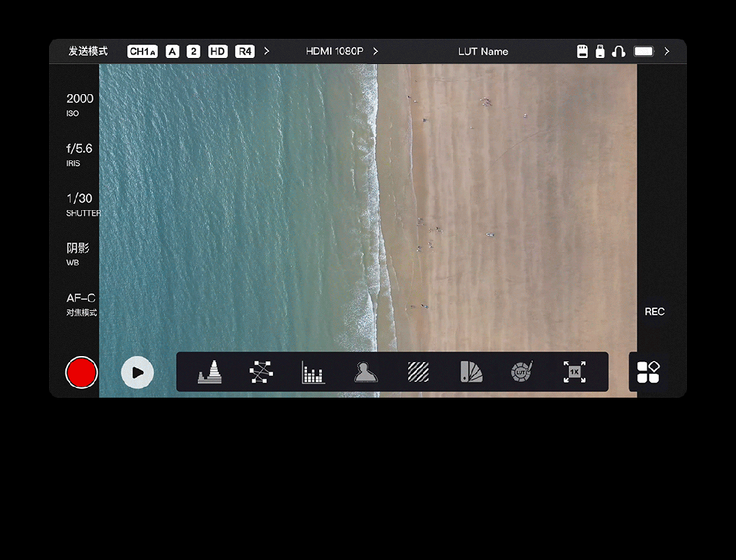Select the LUT Name label
This screenshot has width=736, height=560.
pos(483,51)
